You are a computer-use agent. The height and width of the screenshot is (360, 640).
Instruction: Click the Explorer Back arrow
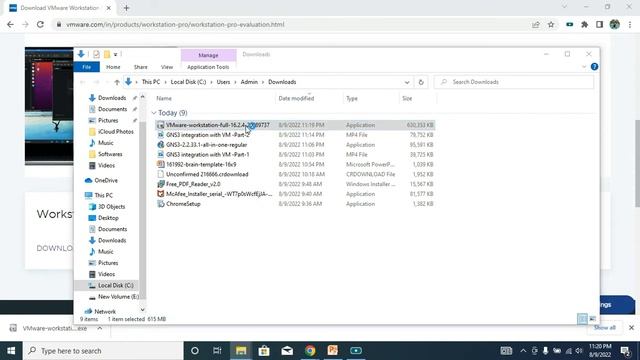(82, 82)
